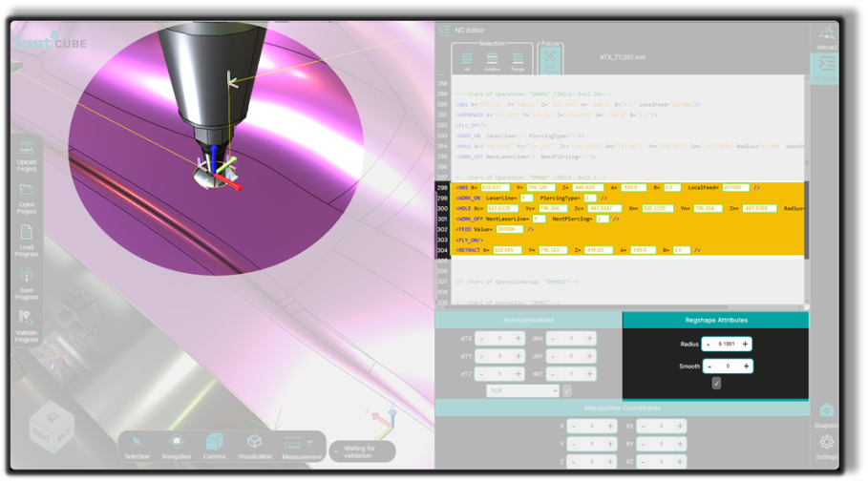Open the TCP reference dropdown
This screenshot has width=868, height=482.
522,391
